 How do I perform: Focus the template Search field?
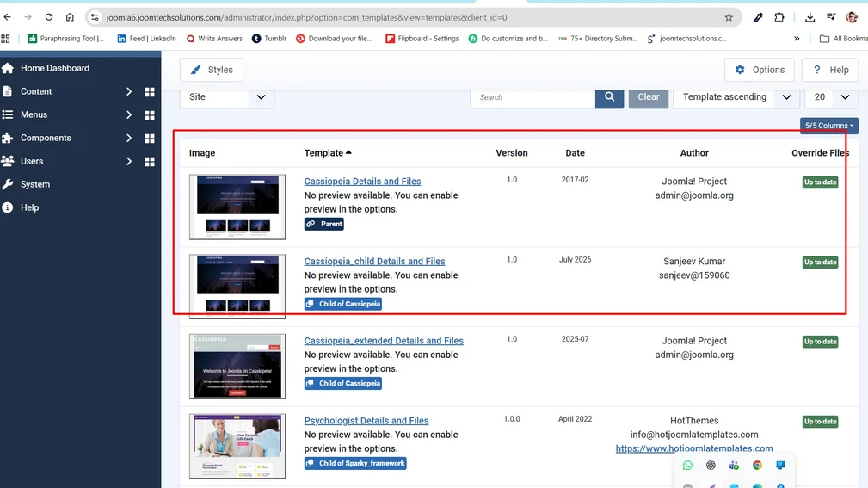point(533,97)
